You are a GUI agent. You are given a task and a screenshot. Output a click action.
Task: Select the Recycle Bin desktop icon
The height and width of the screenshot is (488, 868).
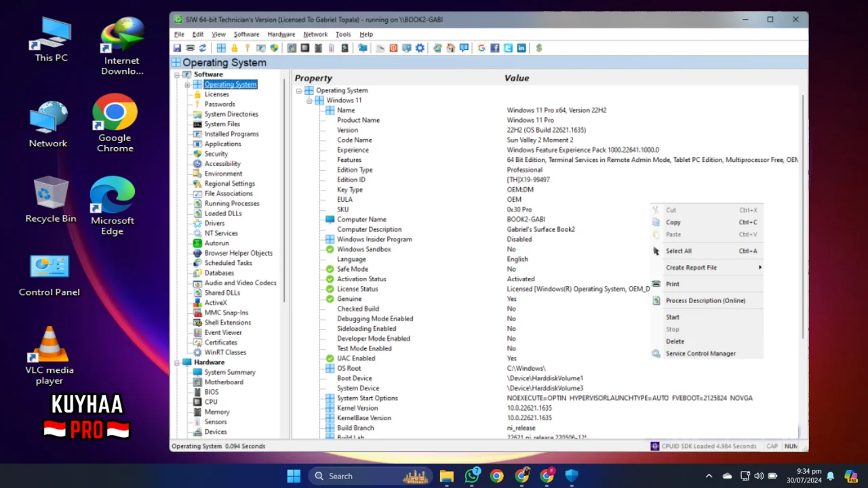point(51,200)
